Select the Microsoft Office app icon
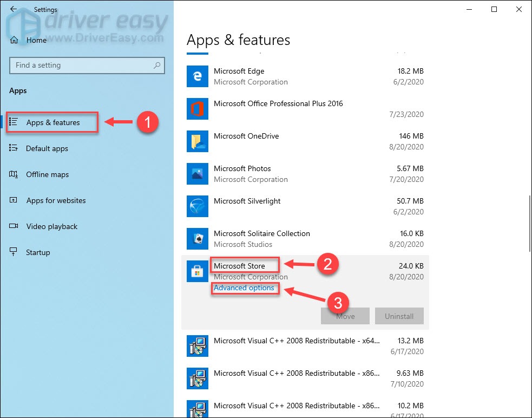 [x=198, y=109]
